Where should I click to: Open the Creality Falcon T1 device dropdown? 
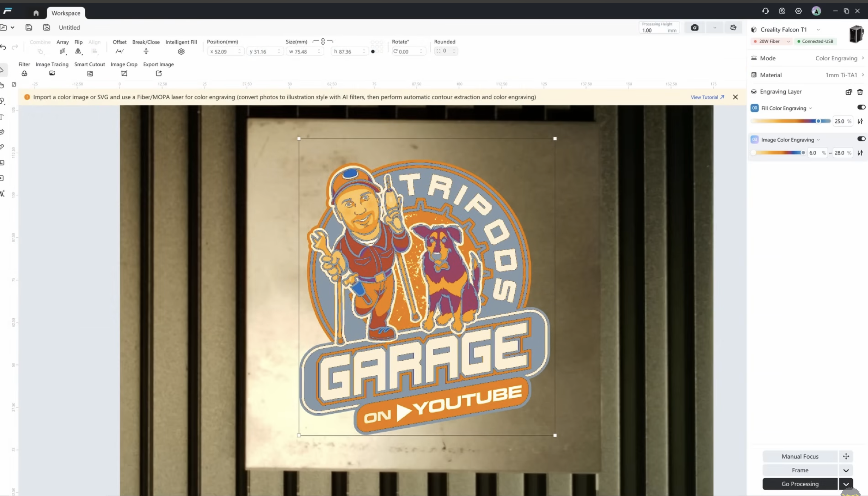click(818, 30)
